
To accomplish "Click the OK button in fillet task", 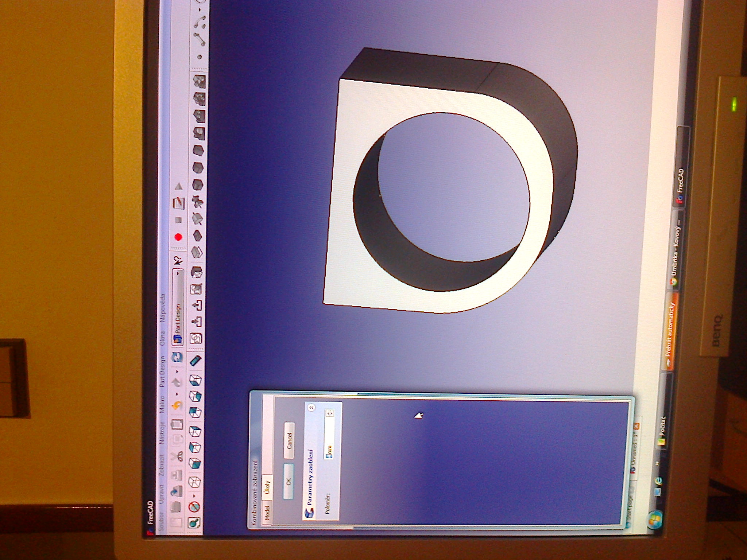I will click(289, 481).
